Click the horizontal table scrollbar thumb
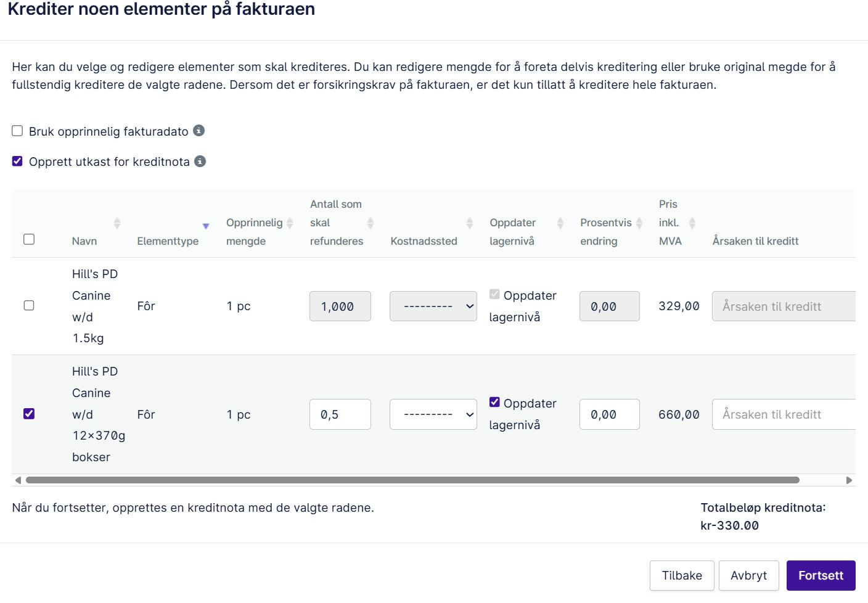 (412, 480)
